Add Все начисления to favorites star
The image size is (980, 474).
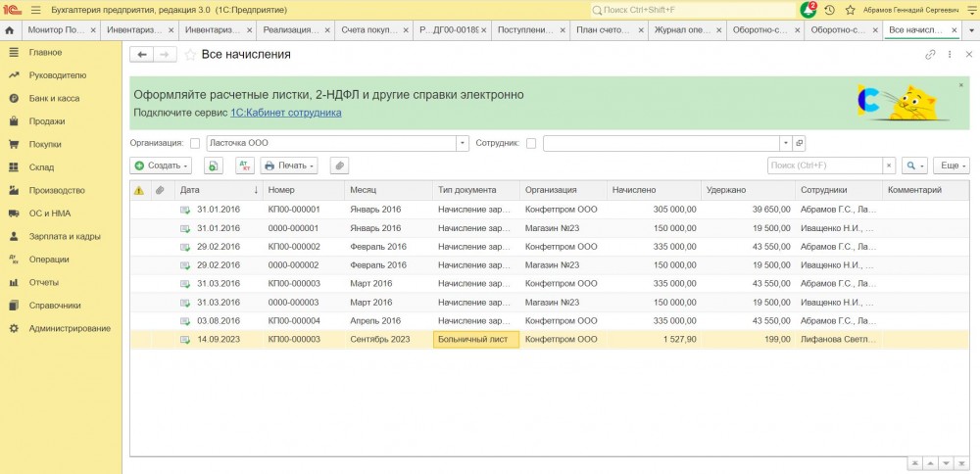point(191,55)
